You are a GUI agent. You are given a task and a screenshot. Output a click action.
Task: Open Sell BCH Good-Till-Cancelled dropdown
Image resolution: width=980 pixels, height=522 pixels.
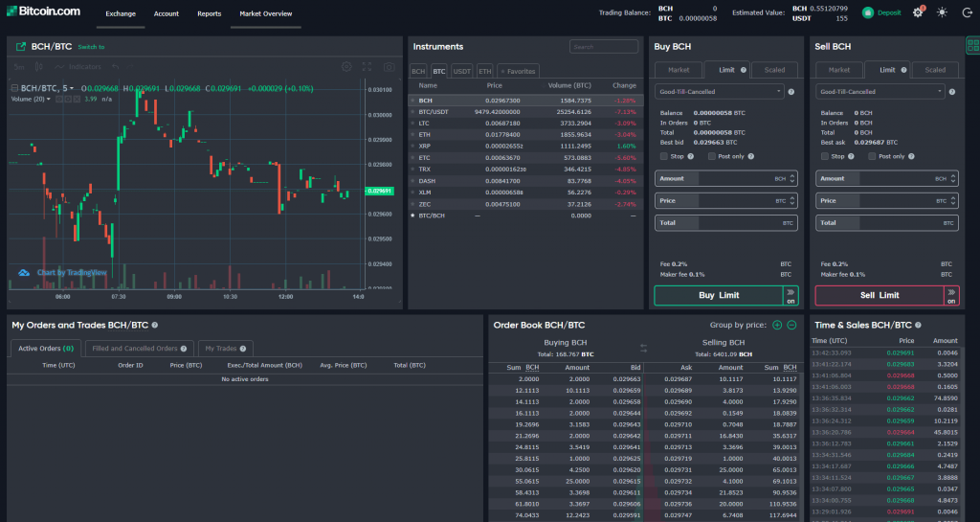[x=880, y=92]
